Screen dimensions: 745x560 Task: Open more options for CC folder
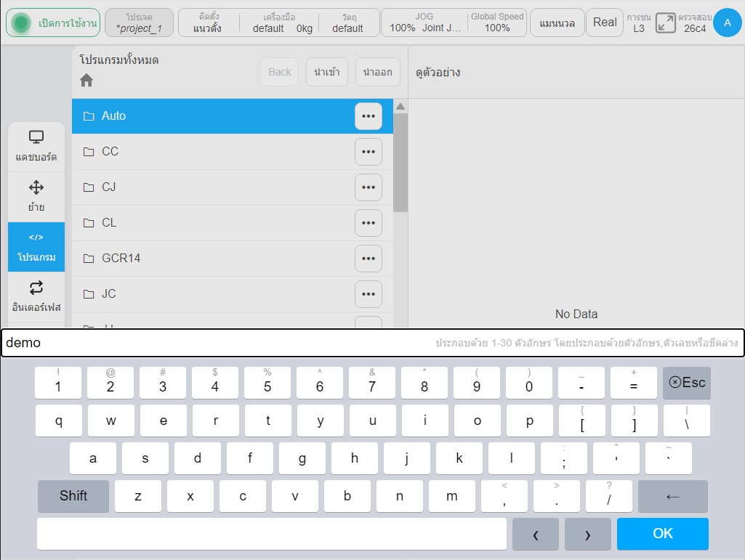369,152
